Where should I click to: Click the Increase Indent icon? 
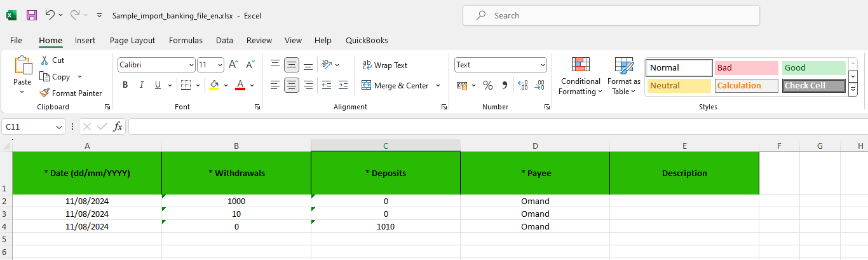tap(343, 85)
